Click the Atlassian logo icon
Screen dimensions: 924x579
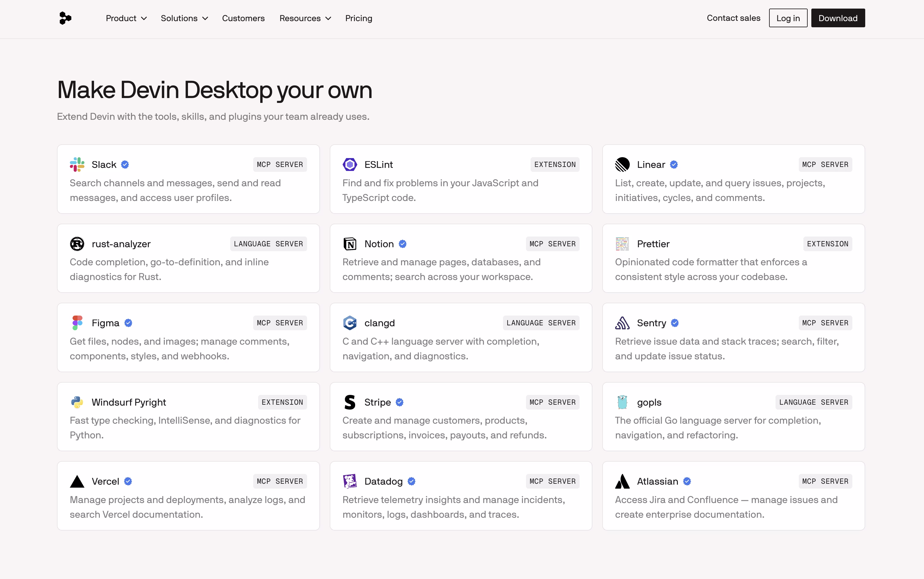click(622, 481)
